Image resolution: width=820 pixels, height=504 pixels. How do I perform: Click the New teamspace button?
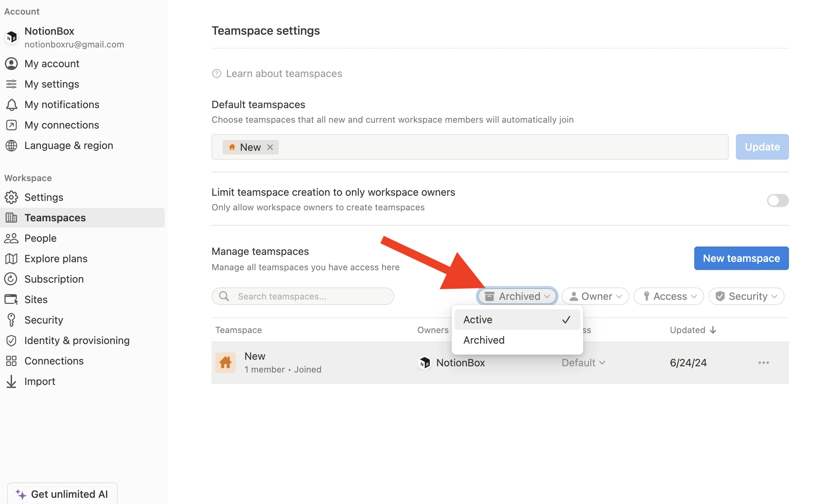[741, 258]
